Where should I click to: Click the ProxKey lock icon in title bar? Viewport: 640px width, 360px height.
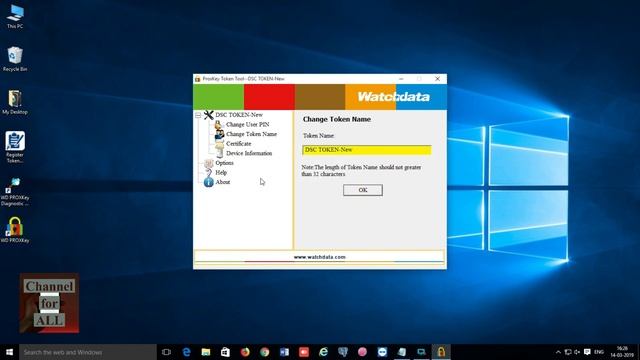click(x=198, y=79)
